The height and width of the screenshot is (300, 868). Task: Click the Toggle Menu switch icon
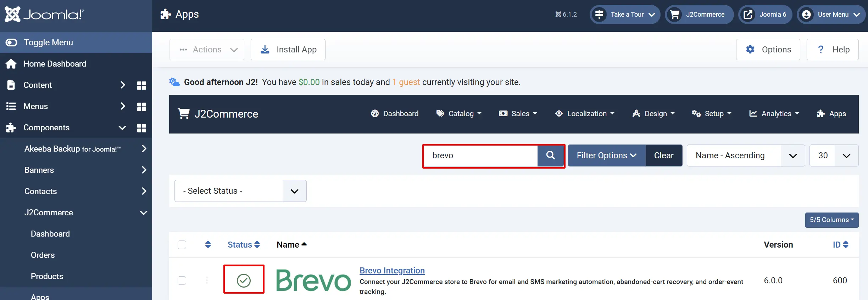pyautogui.click(x=11, y=43)
